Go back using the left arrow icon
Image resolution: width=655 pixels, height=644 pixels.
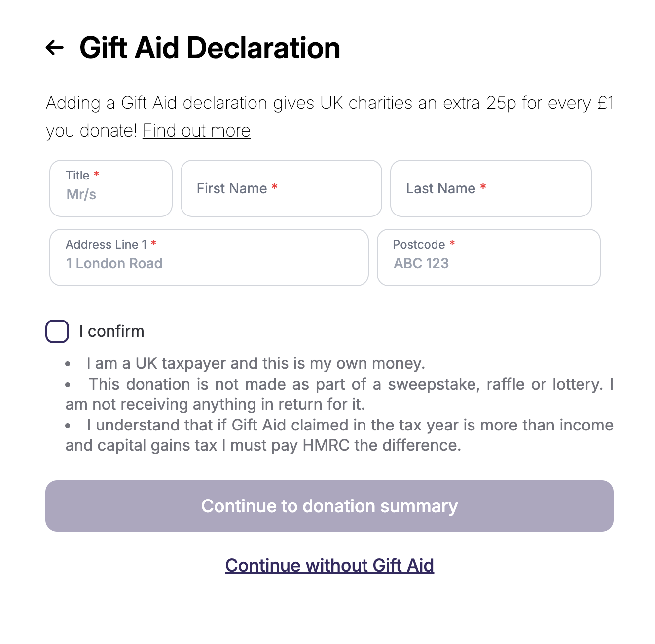pyautogui.click(x=55, y=48)
